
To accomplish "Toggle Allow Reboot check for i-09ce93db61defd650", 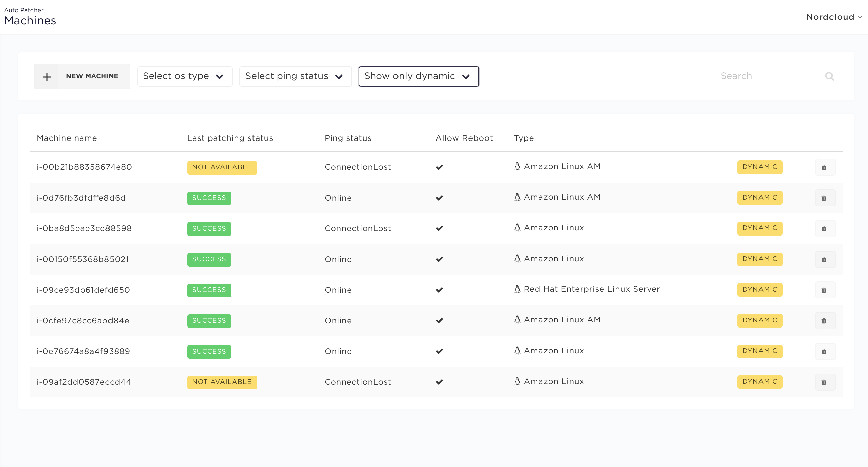I will (x=439, y=290).
